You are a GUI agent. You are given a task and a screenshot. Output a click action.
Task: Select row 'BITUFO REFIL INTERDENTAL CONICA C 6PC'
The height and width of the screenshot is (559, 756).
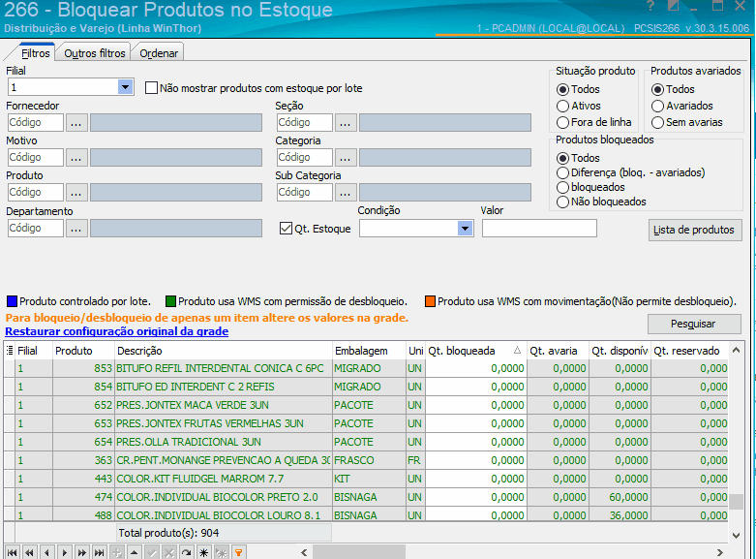366,368
